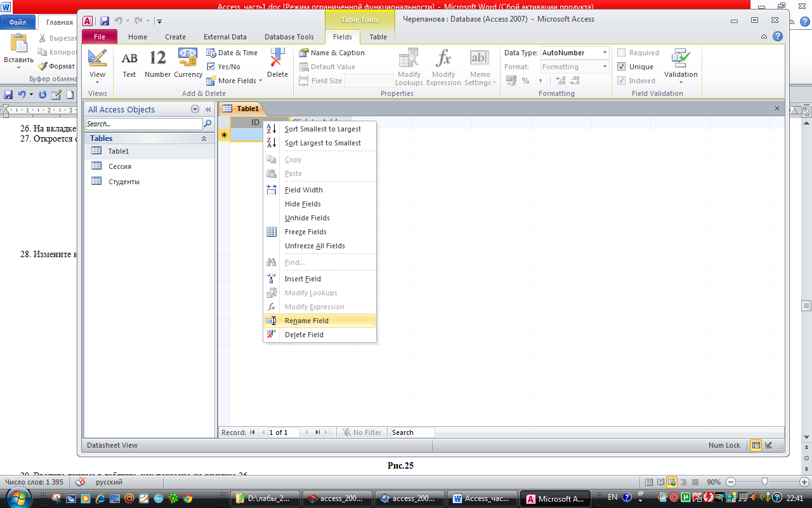
Task: Switch to the Table tools tab
Action: 378,37
